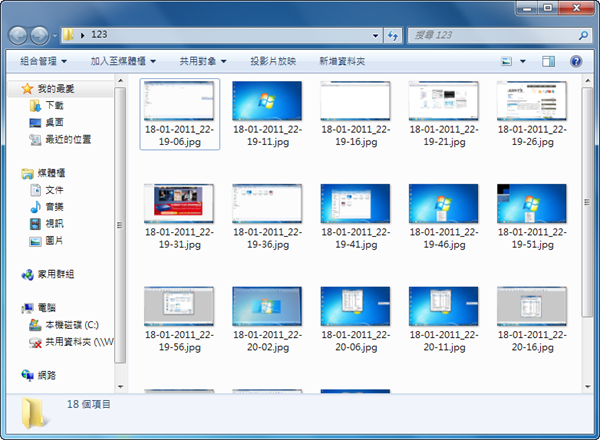Toggle the preview pane button
This screenshot has width=600, height=440.
point(548,61)
